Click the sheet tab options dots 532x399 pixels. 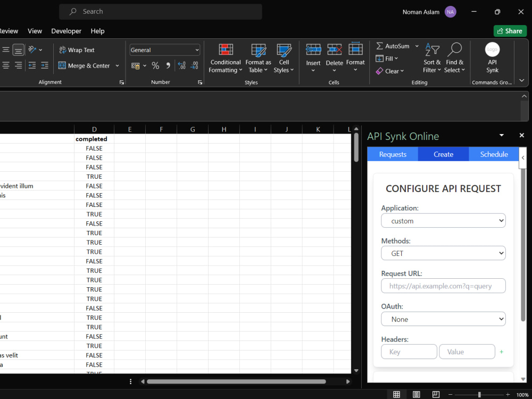tap(131, 381)
